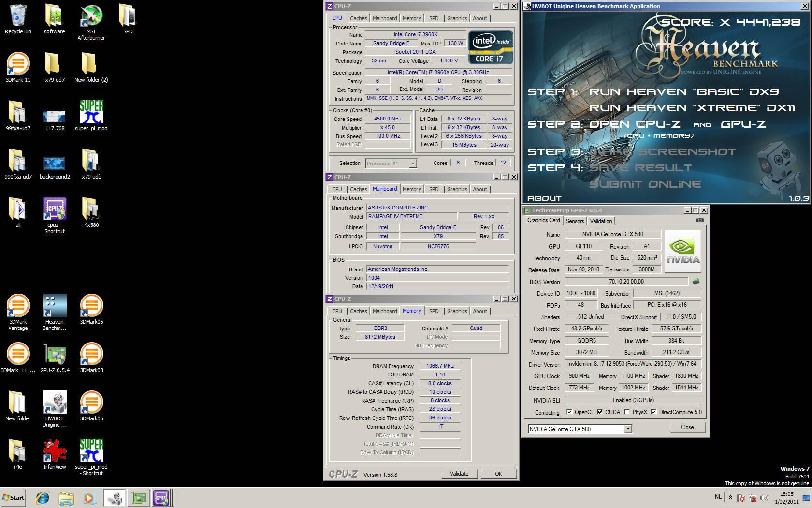Viewport: 812px width, 508px height.
Task: Open the r4e folder
Action: [x=18, y=455]
